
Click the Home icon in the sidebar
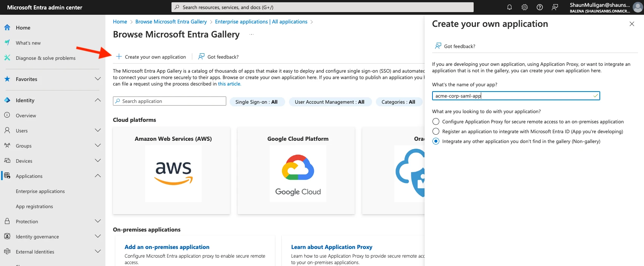7,28
